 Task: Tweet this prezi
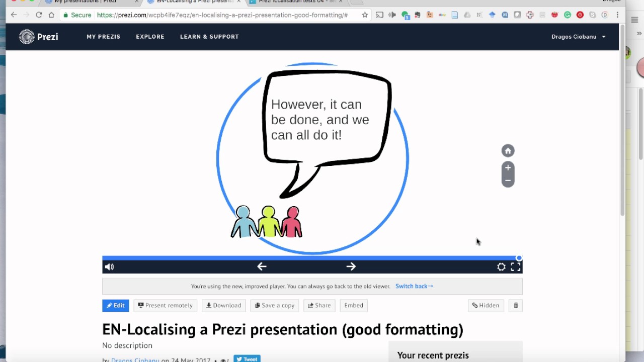point(247,359)
